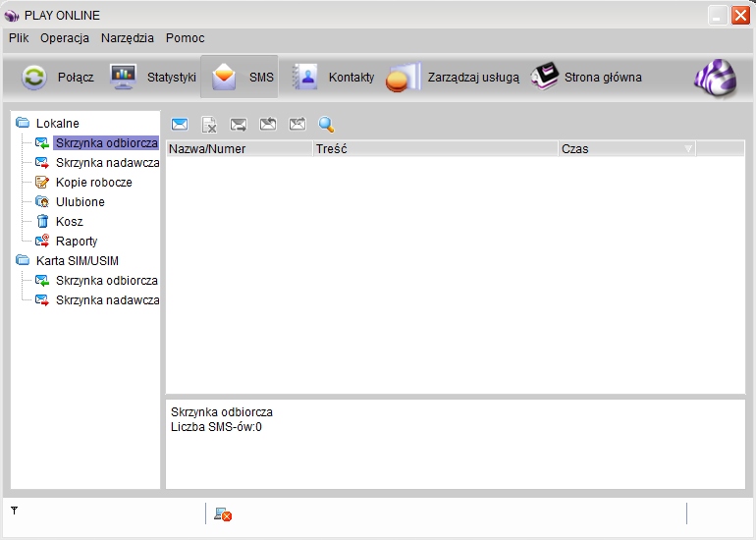Screen dimensions: 756x540
Task: Open the Kosz trash folder
Action: pyautogui.click(x=70, y=221)
